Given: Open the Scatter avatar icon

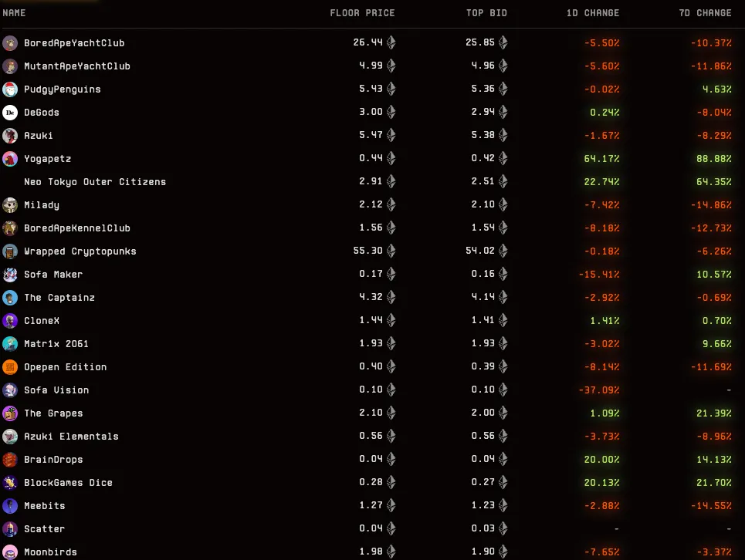Looking at the screenshot, I should pyautogui.click(x=10, y=529).
